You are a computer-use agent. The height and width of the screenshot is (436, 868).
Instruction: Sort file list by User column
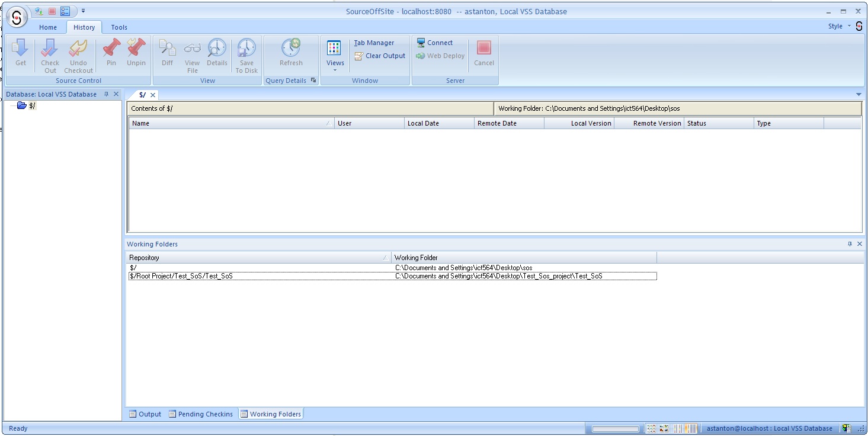369,123
